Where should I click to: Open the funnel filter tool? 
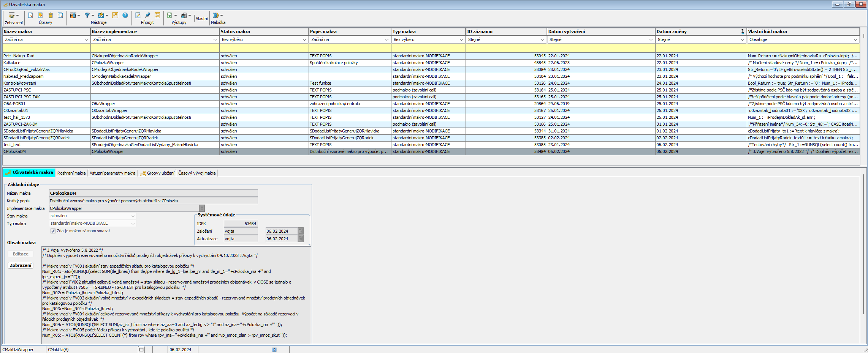click(x=87, y=16)
